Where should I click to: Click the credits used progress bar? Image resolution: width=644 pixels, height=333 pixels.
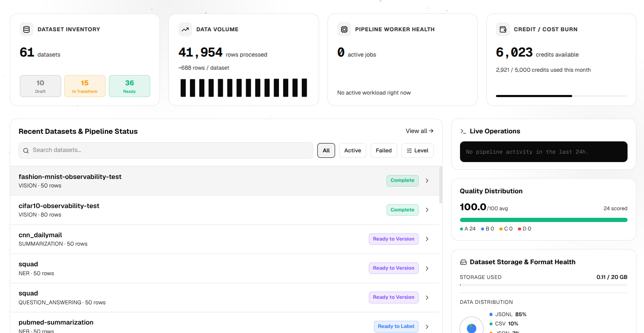[x=561, y=96]
